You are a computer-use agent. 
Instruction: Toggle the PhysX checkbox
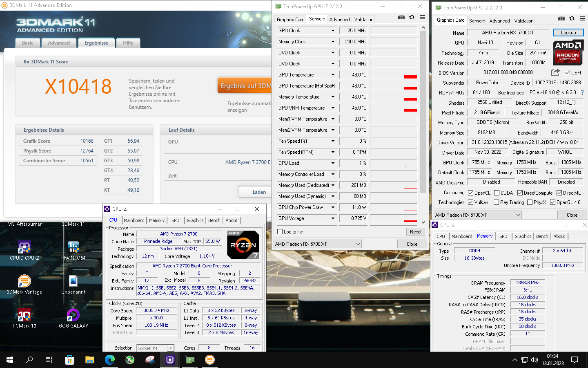click(530, 202)
